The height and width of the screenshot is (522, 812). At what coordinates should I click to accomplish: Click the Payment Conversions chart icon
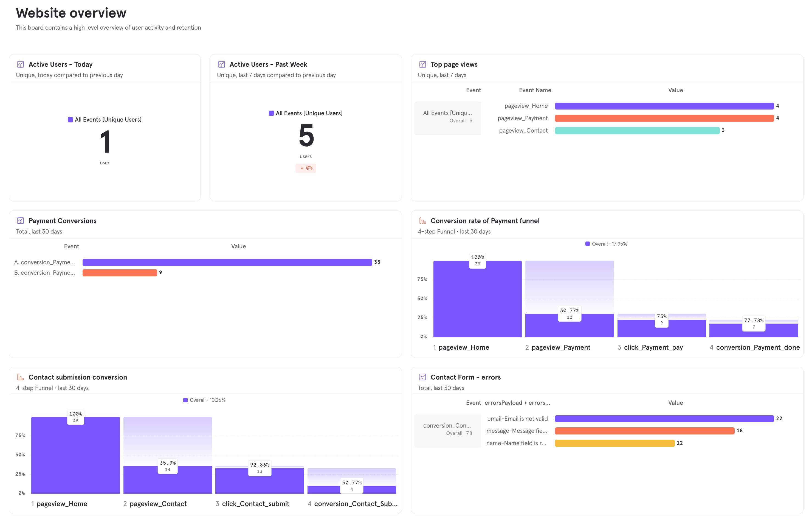pyautogui.click(x=21, y=221)
